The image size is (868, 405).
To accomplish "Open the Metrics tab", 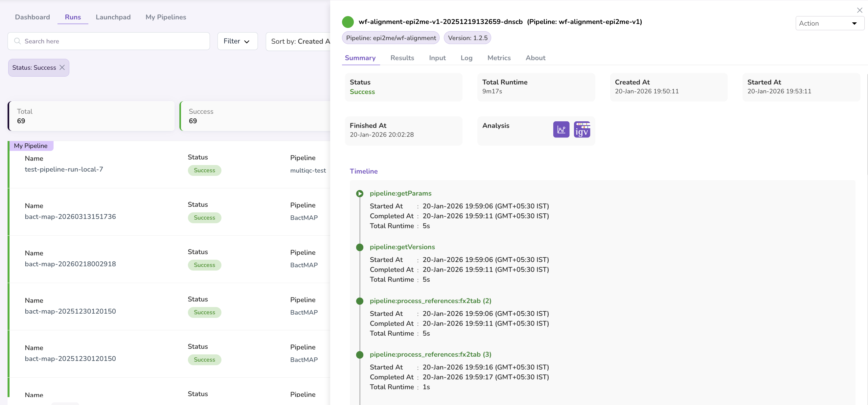I will pyautogui.click(x=499, y=58).
